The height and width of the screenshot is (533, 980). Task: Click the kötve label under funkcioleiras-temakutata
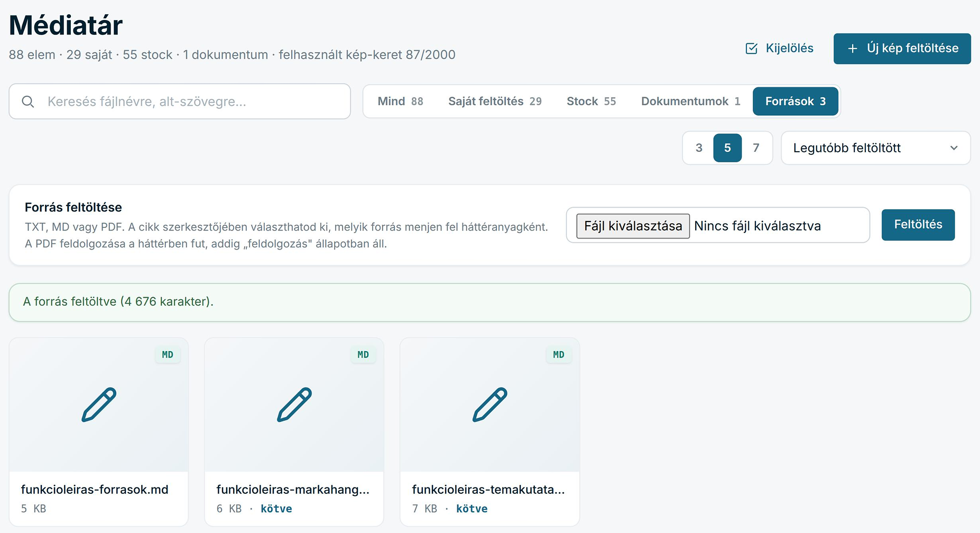pos(472,509)
